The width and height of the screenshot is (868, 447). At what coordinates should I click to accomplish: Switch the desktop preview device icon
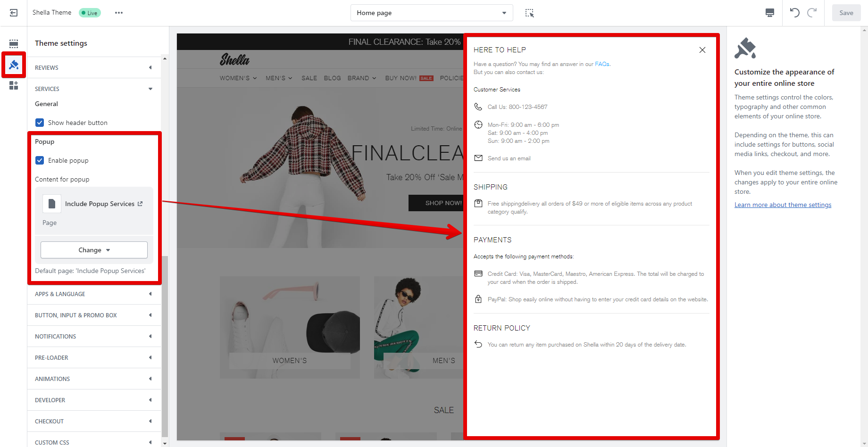[x=769, y=13]
